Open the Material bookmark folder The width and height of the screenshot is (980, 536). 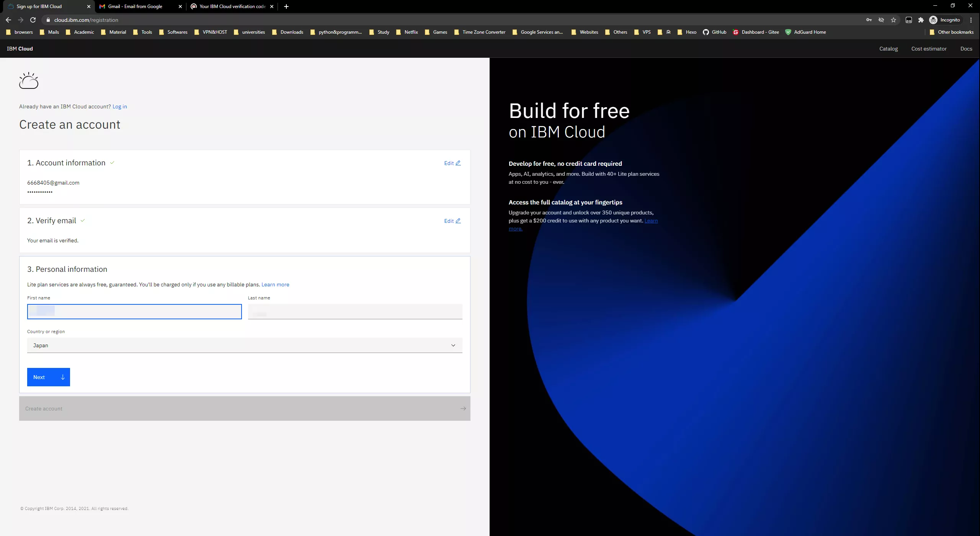pyautogui.click(x=113, y=32)
